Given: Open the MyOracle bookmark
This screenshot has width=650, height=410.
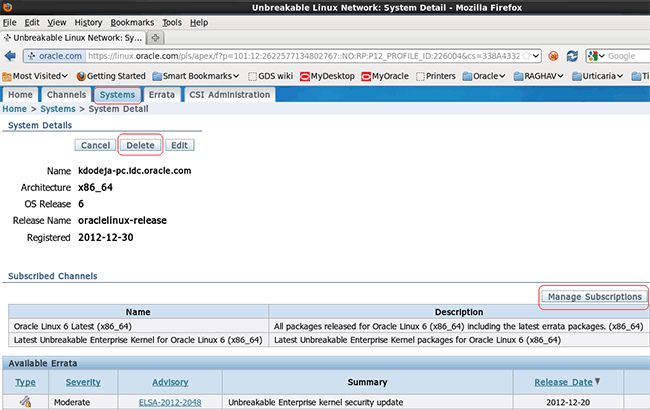Looking at the screenshot, I should coord(385,76).
